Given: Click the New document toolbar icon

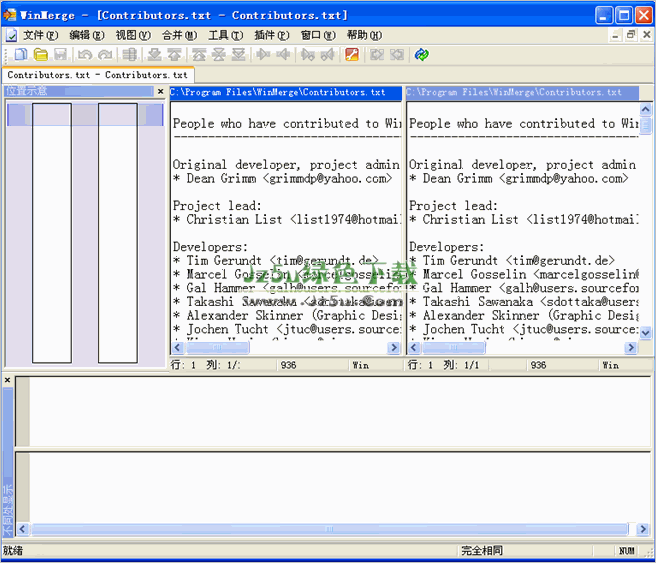Looking at the screenshot, I should 20,55.
